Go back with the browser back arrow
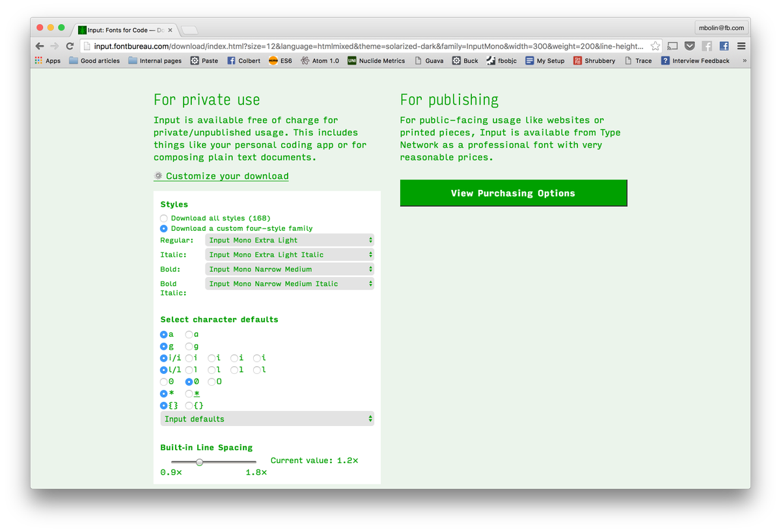This screenshot has width=781, height=532. coord(40,46)
